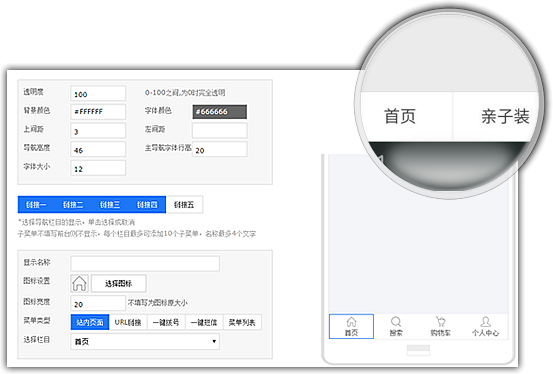Toggle 链接四 navigation link
Screen dimensions: 553x374
pos(147,205)
